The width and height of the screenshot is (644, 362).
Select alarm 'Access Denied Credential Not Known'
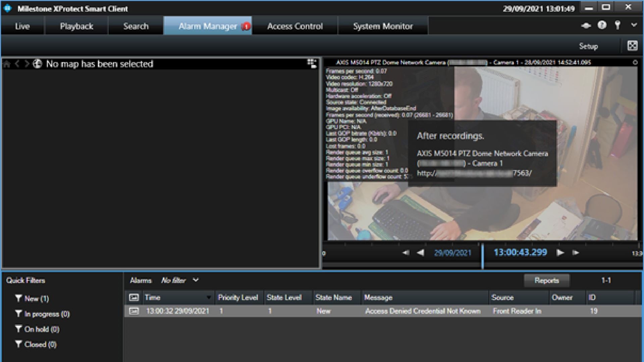point(423,311)
